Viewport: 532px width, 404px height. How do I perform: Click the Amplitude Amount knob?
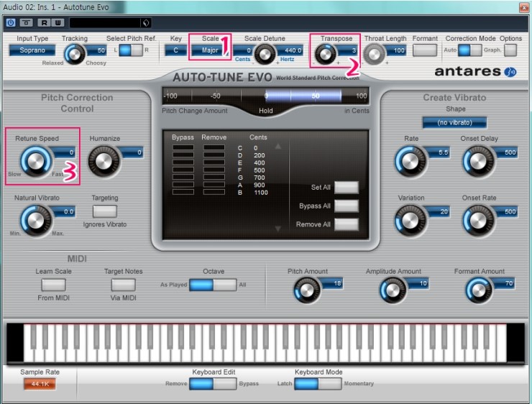[x=393, y=290]
